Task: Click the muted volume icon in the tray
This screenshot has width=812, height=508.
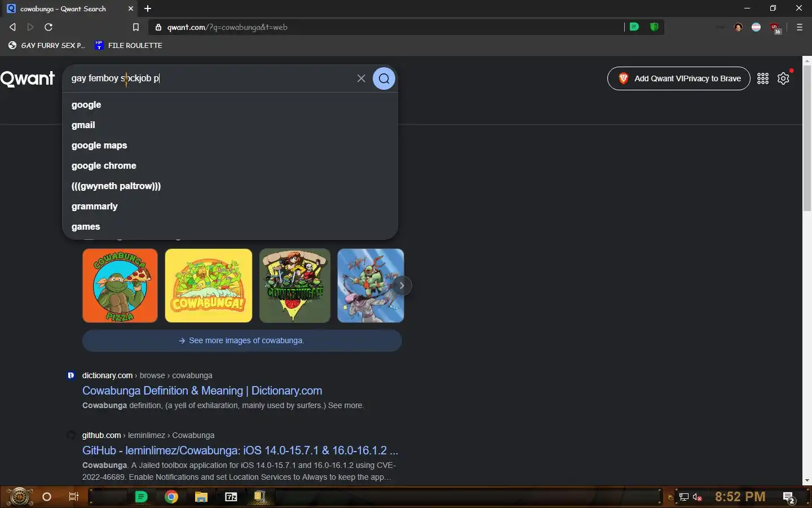Action: pyautogui.click(x=698, y=497)
